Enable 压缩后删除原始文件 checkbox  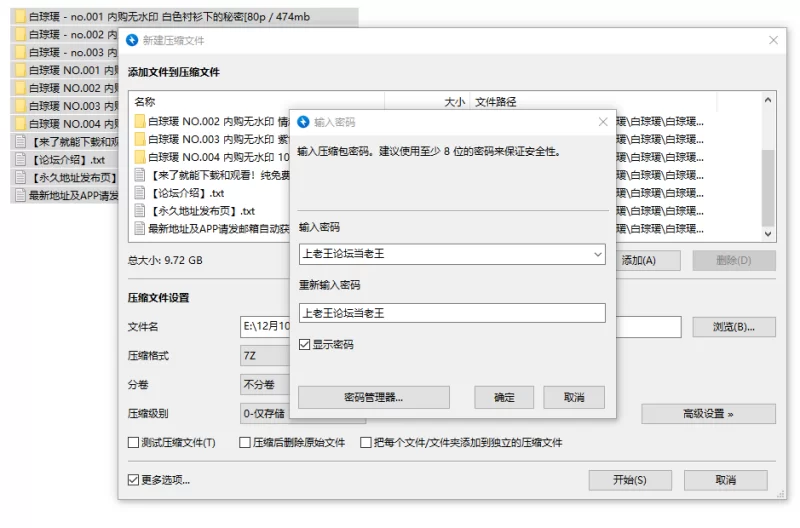coord(245,442)
